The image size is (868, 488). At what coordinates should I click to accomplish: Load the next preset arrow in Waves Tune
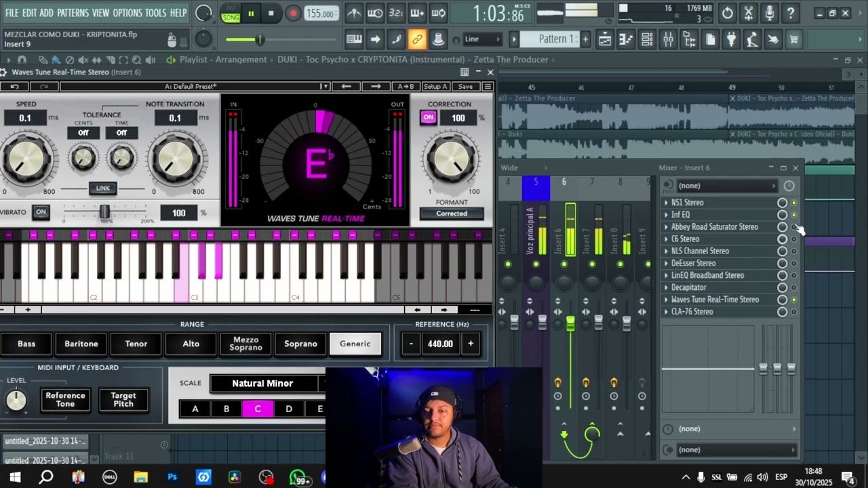376,86
